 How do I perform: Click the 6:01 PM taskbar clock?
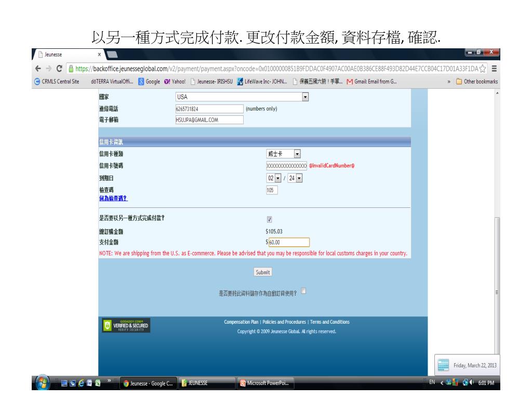(486, 383)
